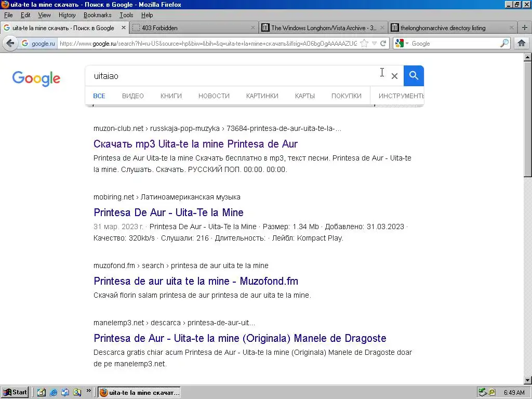Open the History menu
The height and width of the screenshot is (399, 532).
[67, 15]
